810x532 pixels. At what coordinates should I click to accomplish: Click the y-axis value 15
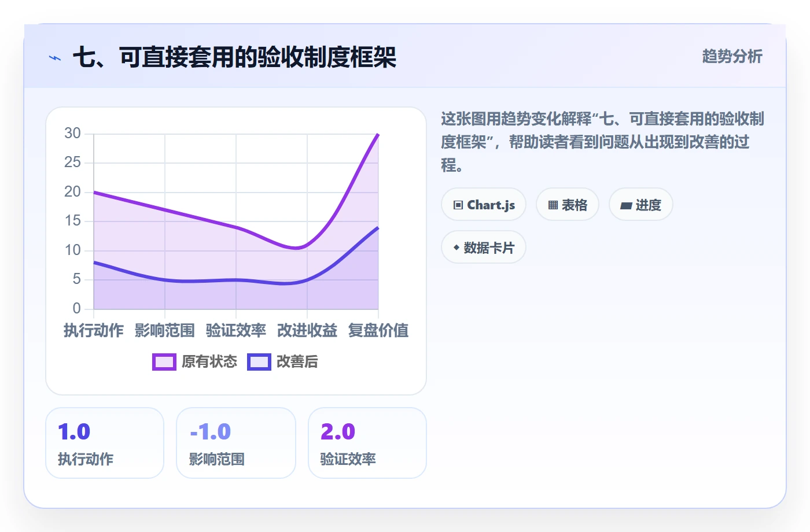pyautogui.click(x=72, y=221)
